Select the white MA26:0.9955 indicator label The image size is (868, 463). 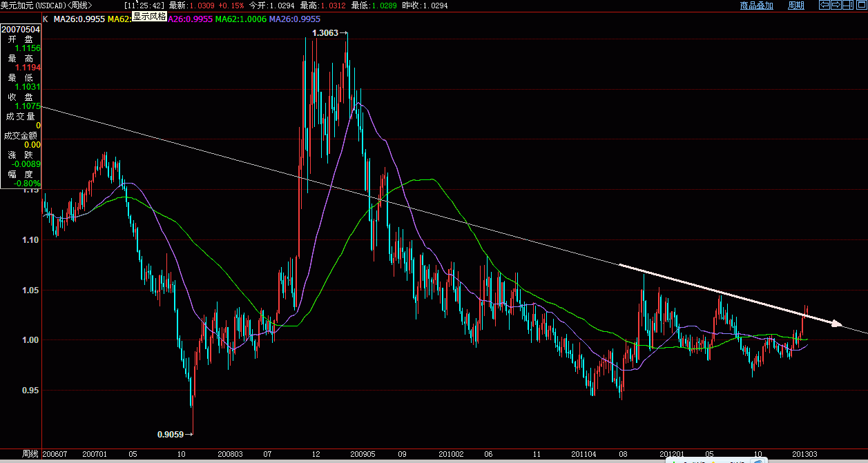[80, 19]
